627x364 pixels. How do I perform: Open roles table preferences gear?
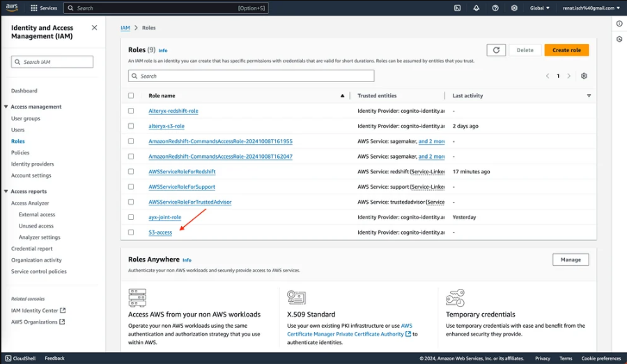coord(584,76)
